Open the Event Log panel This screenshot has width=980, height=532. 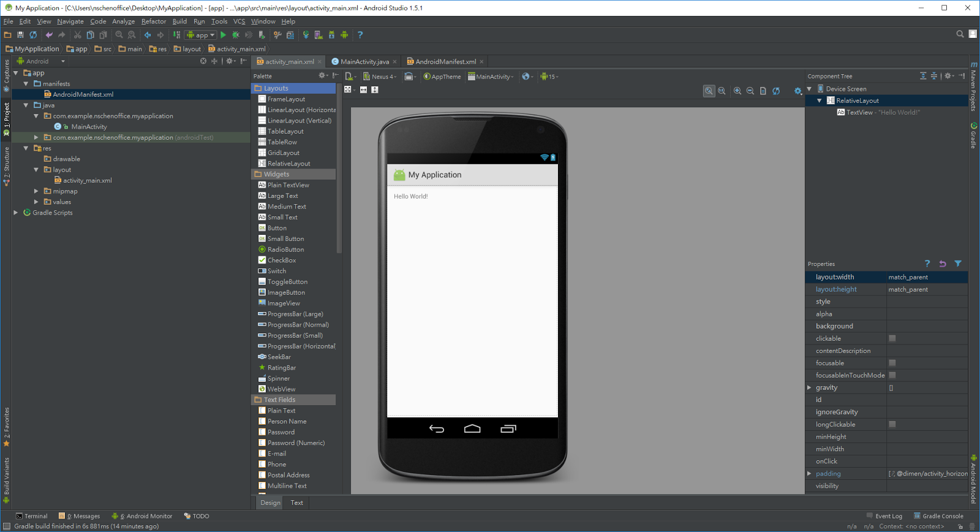884,516
